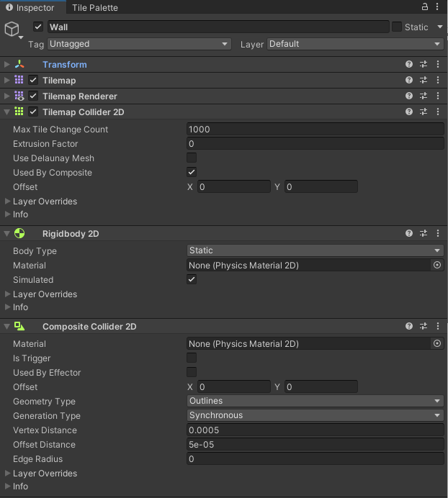Open Rigidbody 2D help reference
Image resolution: width=448 pixels, height=498 pixels.
tap(409, 233)
